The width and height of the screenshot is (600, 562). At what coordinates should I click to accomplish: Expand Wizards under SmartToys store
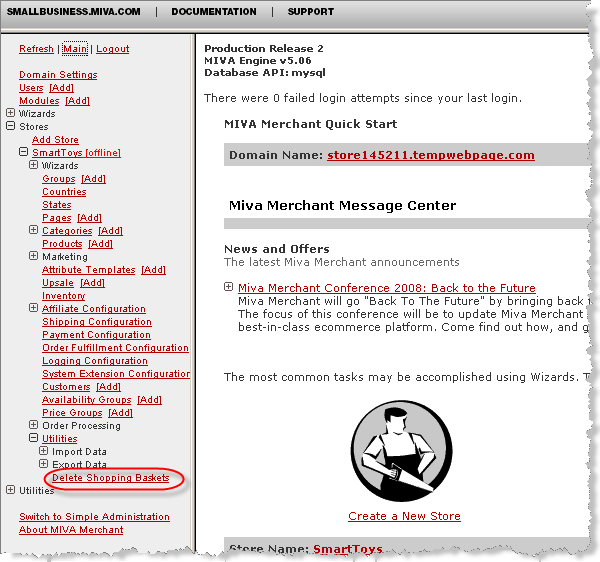pos(34,165)
